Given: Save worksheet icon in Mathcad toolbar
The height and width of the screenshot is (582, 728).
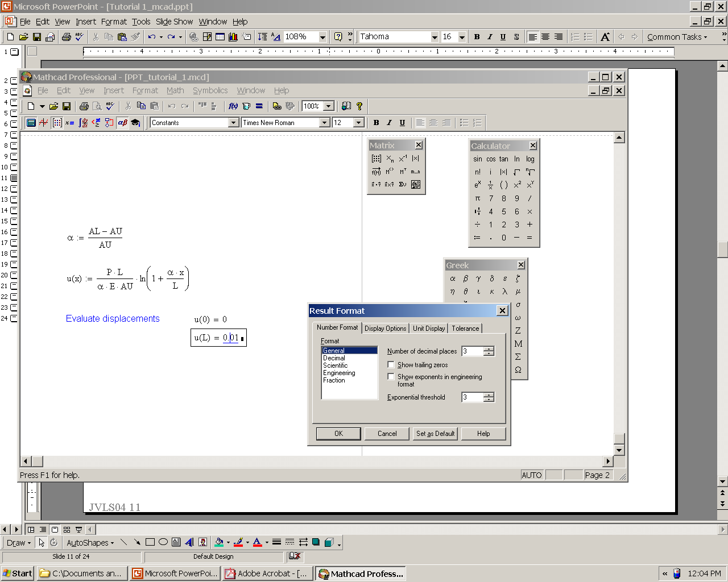Looking at the screenshot, I should pos(67,106).
